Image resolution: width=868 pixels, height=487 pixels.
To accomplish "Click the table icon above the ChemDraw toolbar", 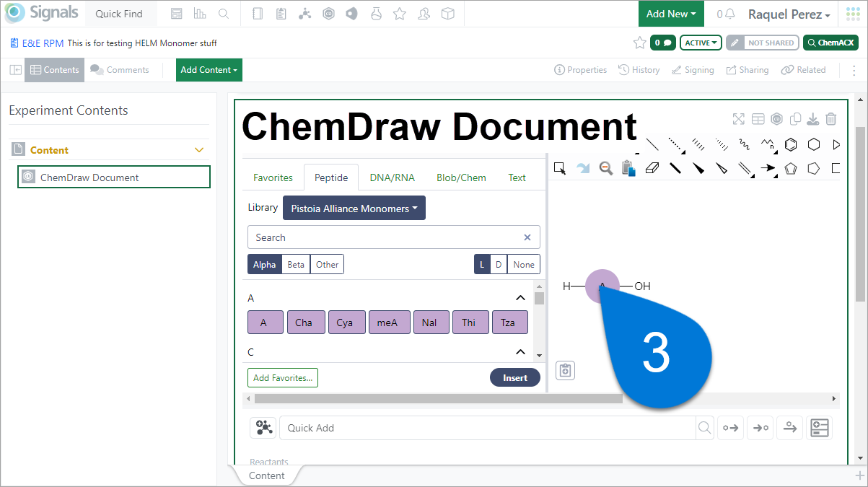I will click(758, 119).
